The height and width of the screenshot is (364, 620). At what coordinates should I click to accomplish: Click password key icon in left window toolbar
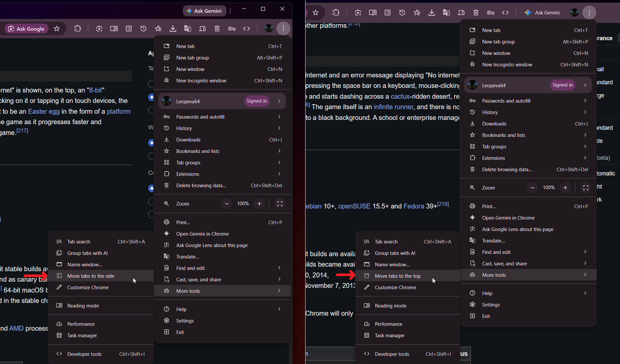[232, 29]
